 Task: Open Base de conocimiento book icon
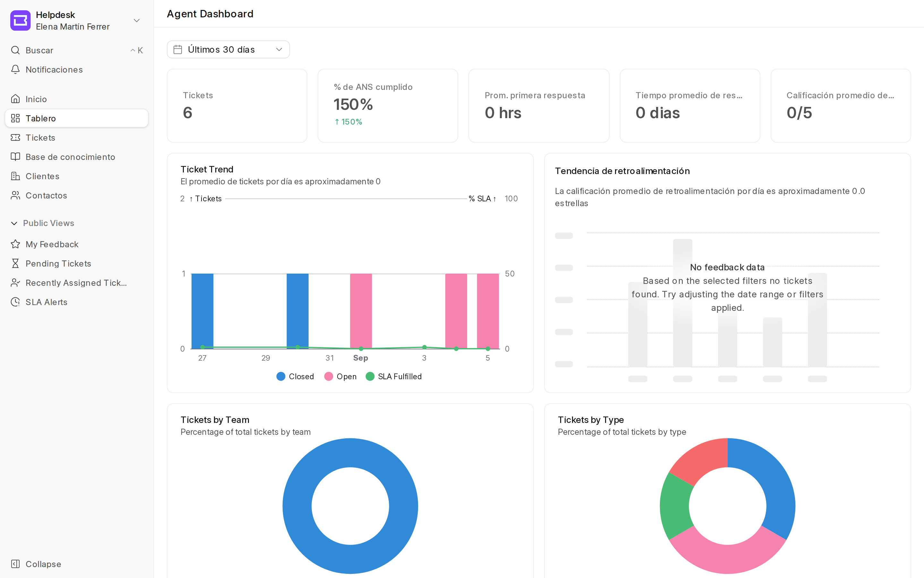coord(15,157)
